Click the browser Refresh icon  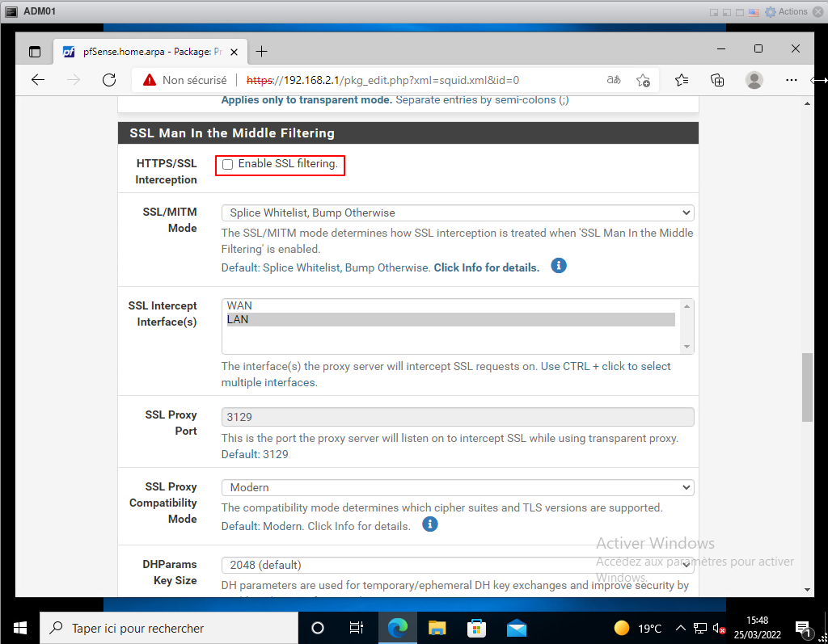click(109, 80)
